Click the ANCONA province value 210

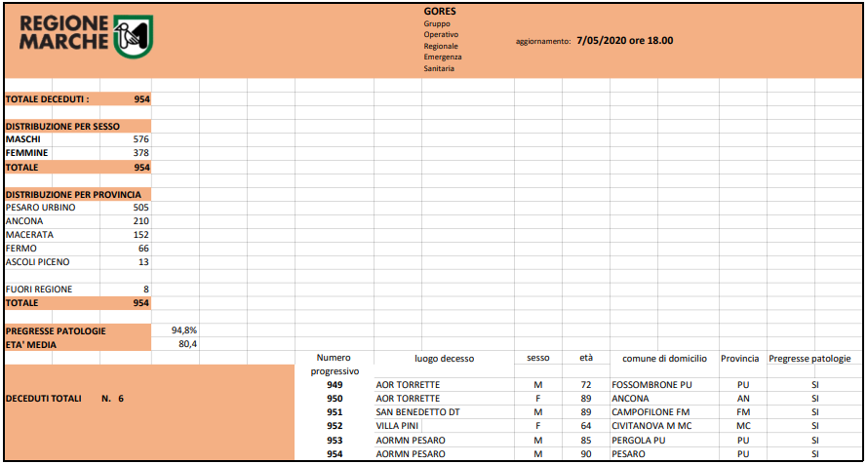point(141,221)
